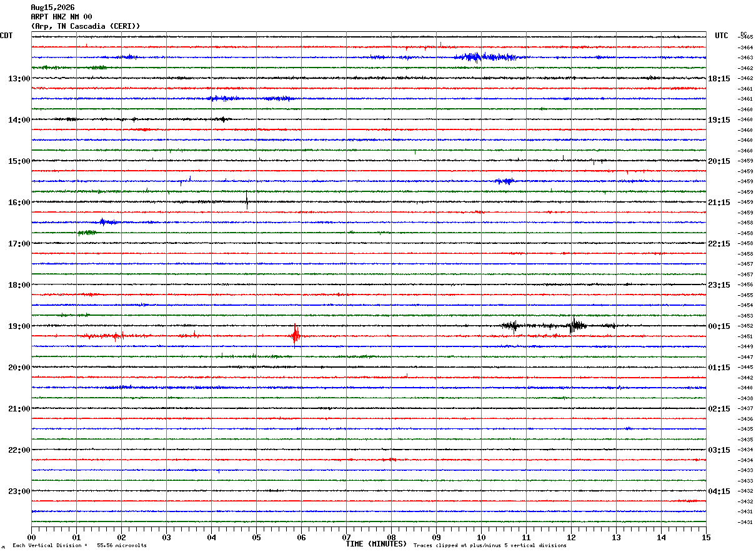This screenshot has width=756, height=554.
Task: Click the 00:15 UTC time label
Action: pos(719,326)
